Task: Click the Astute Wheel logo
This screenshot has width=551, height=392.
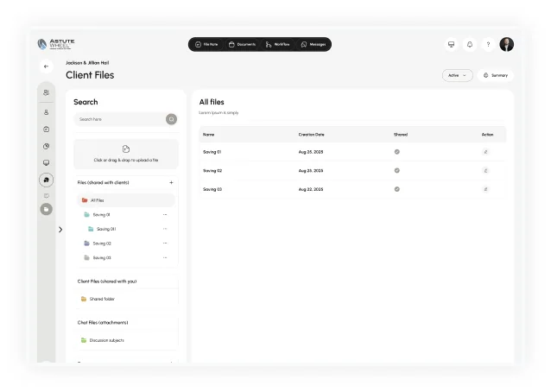Action: 56,44
